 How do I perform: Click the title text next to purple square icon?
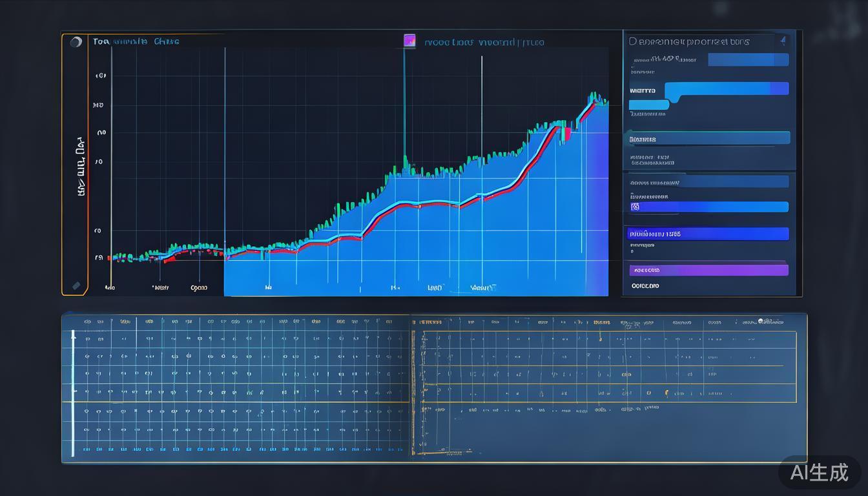(484, 43)
